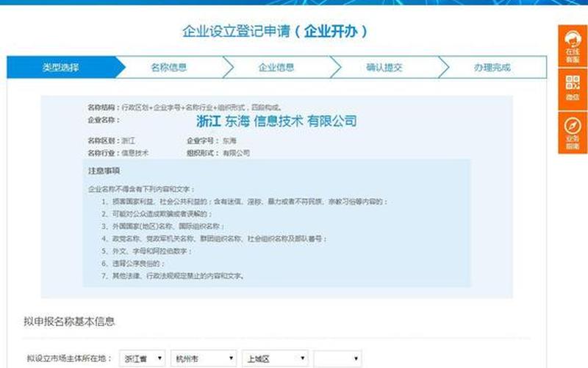Open the 上城区 district dropdown
The width and height of the screenshot is (588, 368).
pos(275,358)
